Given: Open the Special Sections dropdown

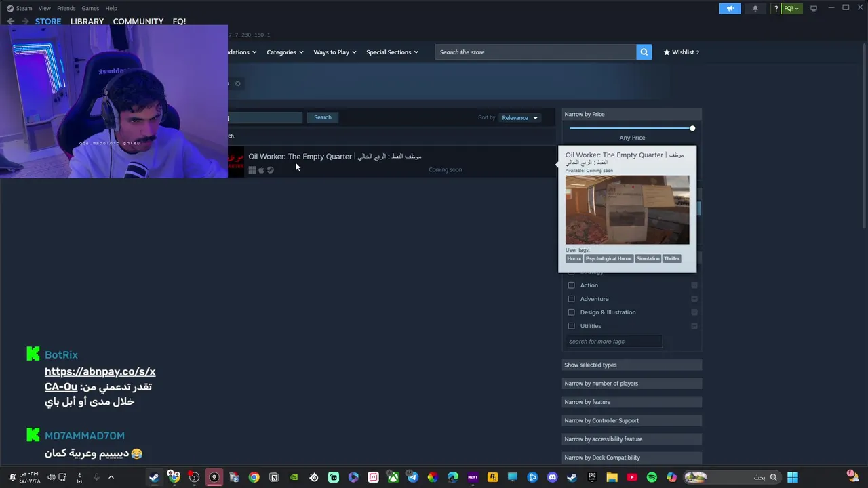Looking at the screenshot, I should point(393,52).
